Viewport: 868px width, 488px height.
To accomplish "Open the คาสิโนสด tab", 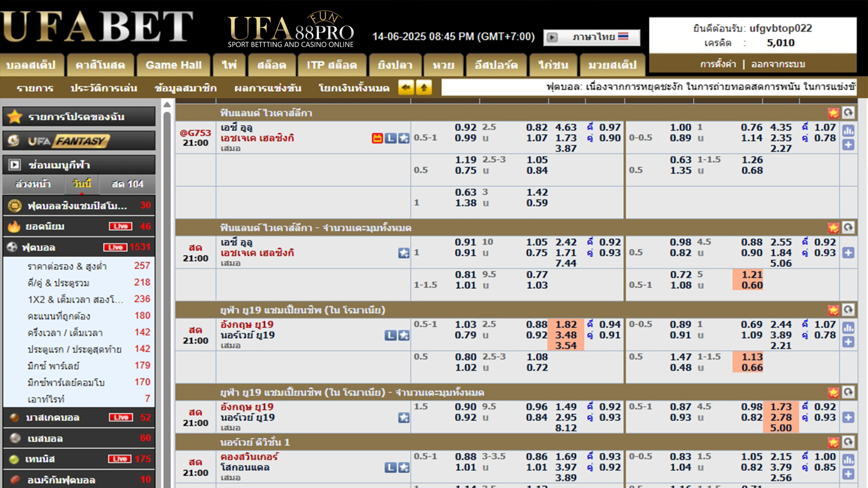I will point(100,65).
